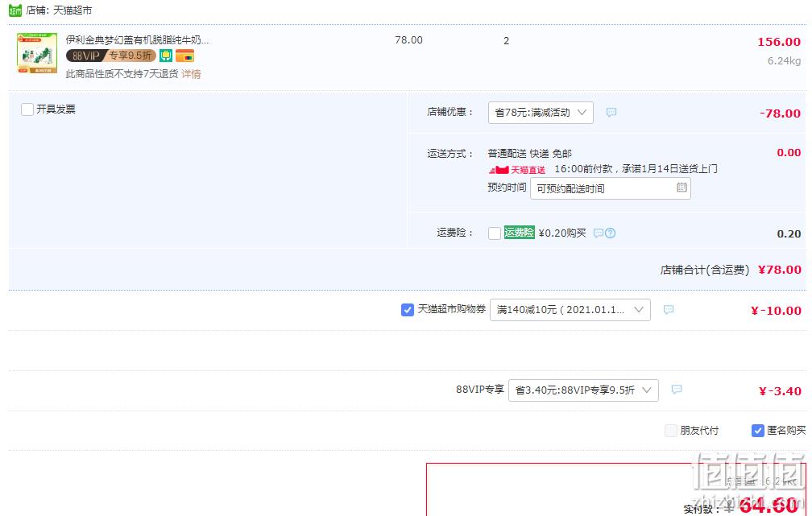Click comment icon beside 88VIP dropdown
The image size is (812, 516).
tap(677, 390)
